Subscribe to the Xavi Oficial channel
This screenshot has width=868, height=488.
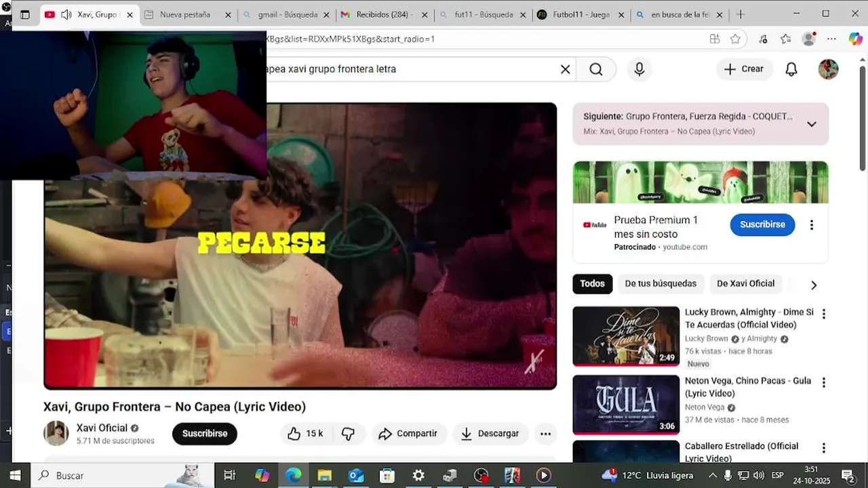[205, 434]
